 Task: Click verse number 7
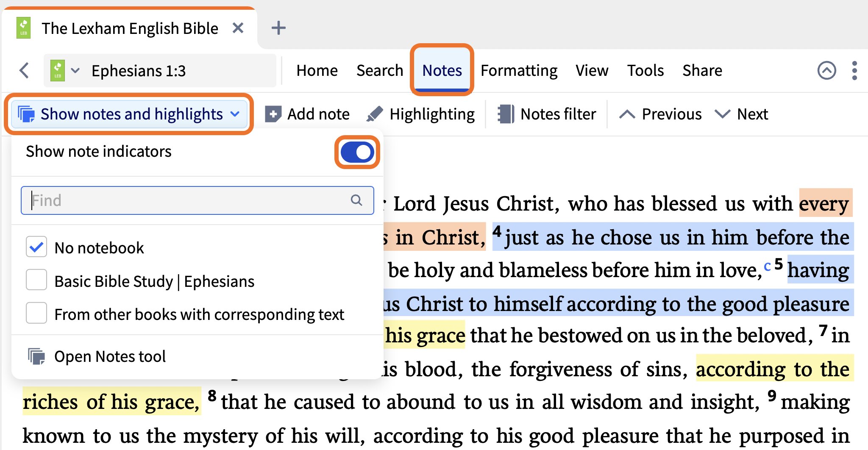click(x=823, y=330)
